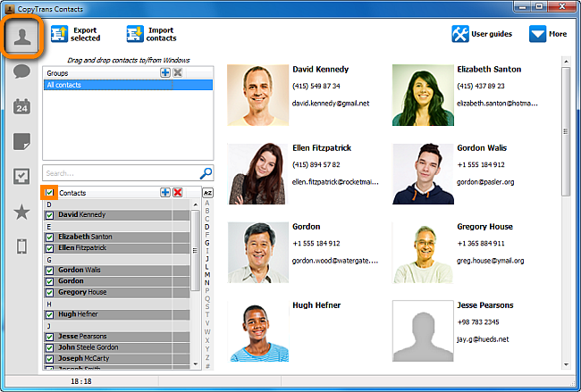Click CopyTrans Contacts title bar icon

click(10, 9)
